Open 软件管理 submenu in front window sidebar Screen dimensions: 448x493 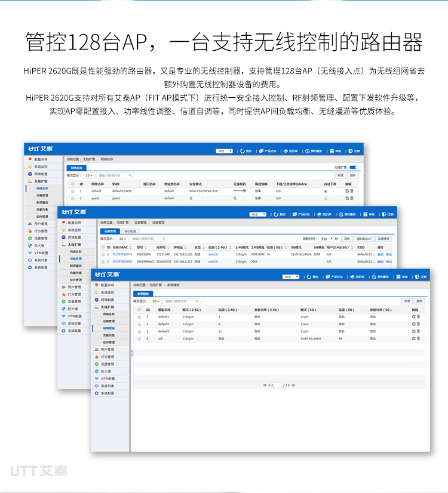[109, 342]
